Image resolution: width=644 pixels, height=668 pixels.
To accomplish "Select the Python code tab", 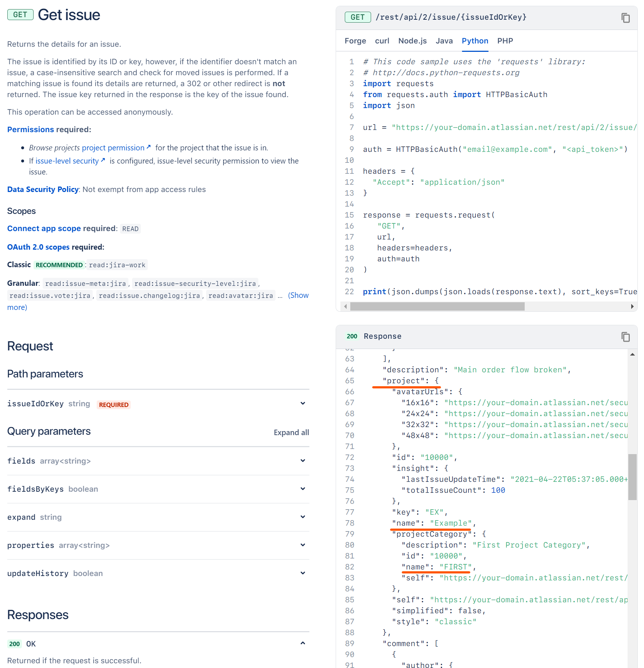I will pyautogui.click(x=475, y=41).
